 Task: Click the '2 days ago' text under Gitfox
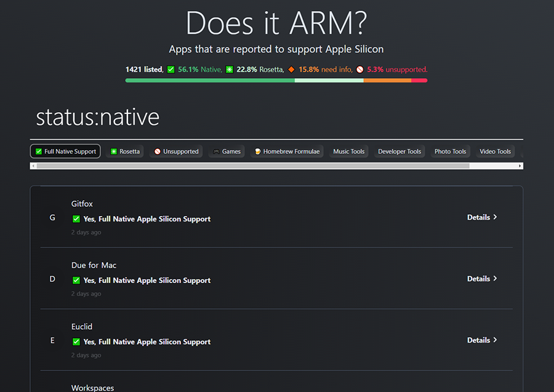pyautogui.click(x=86, y=233)
